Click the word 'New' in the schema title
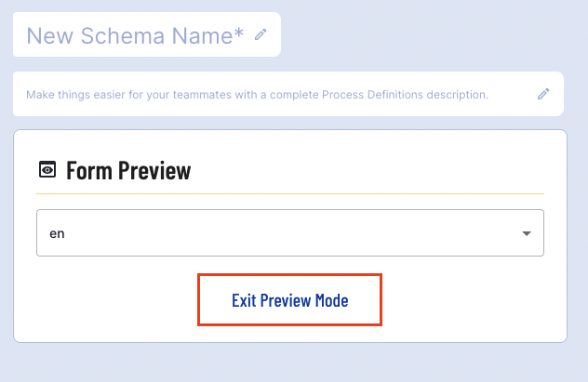Image resolution: width=588 pixels, height=382 pixels. 47,35
